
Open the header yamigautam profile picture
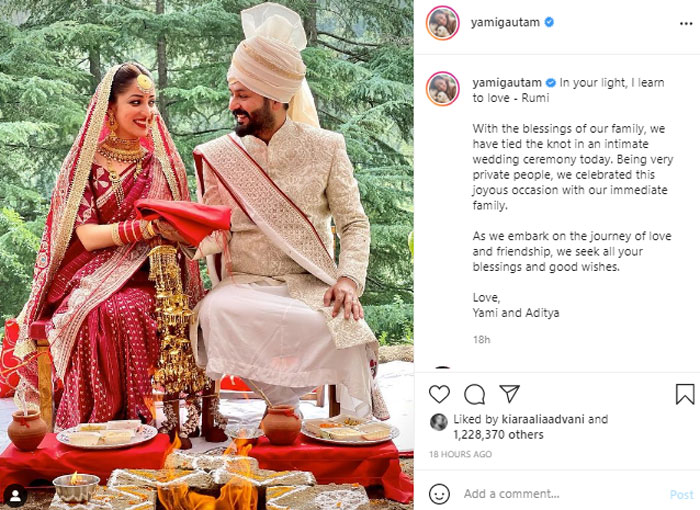pos(442,23)
